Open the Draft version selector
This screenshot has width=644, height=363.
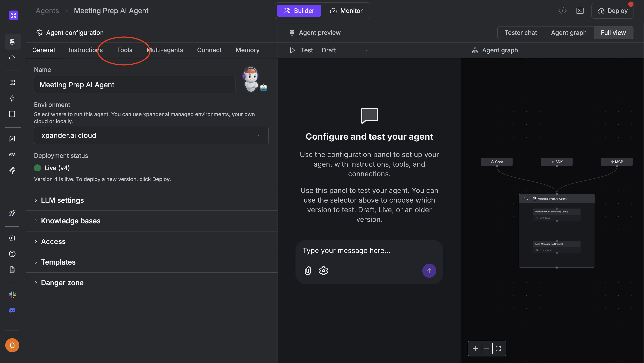[x=345, y=50]
